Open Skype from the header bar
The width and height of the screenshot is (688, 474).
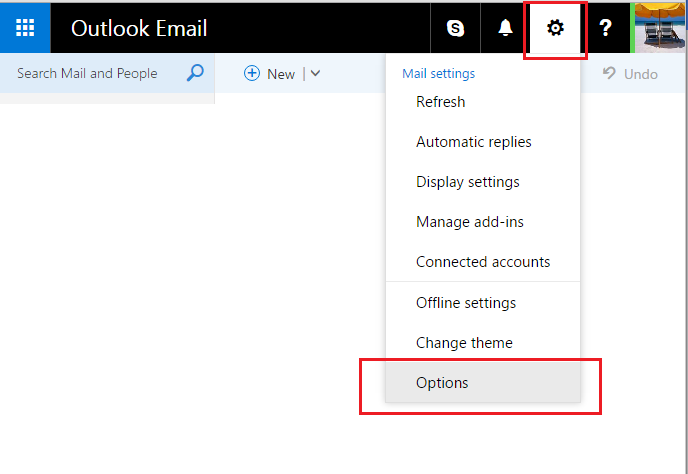coord(455,28)
